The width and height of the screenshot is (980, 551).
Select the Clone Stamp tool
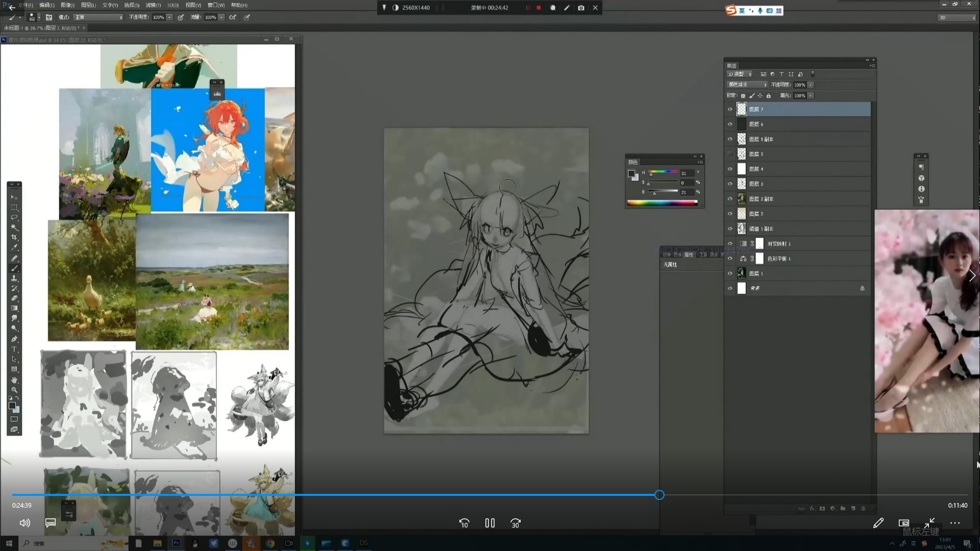pyautogui.click(x=14, y=279)
